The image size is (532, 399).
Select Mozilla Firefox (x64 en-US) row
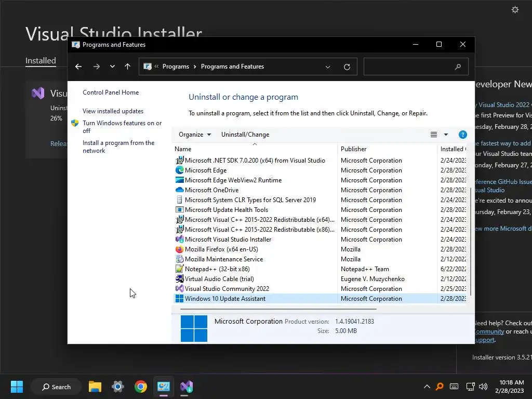[320, 249]
